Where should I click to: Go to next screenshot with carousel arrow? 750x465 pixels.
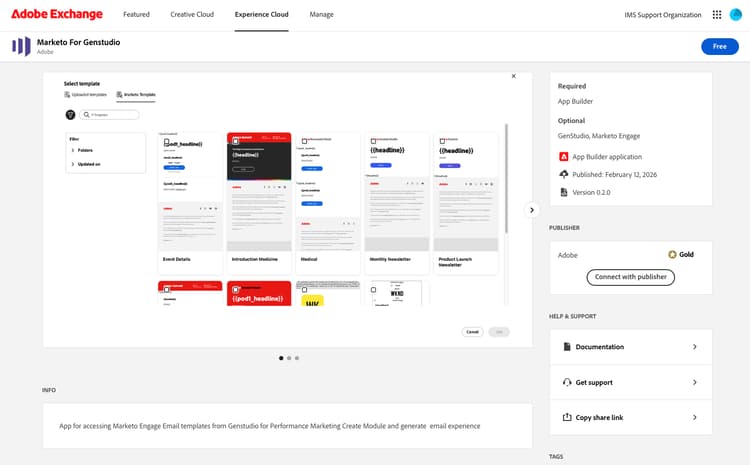tap(531, 210)
